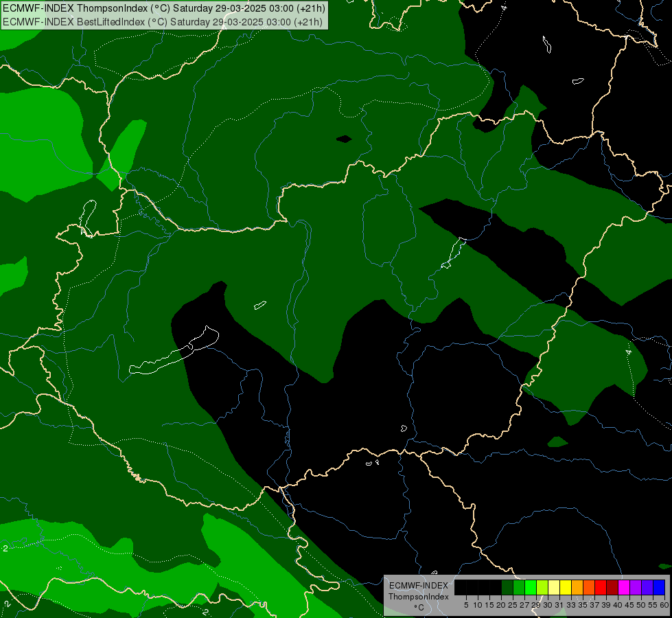Select the dark green 20-25 legend swatch

[507, 587]
